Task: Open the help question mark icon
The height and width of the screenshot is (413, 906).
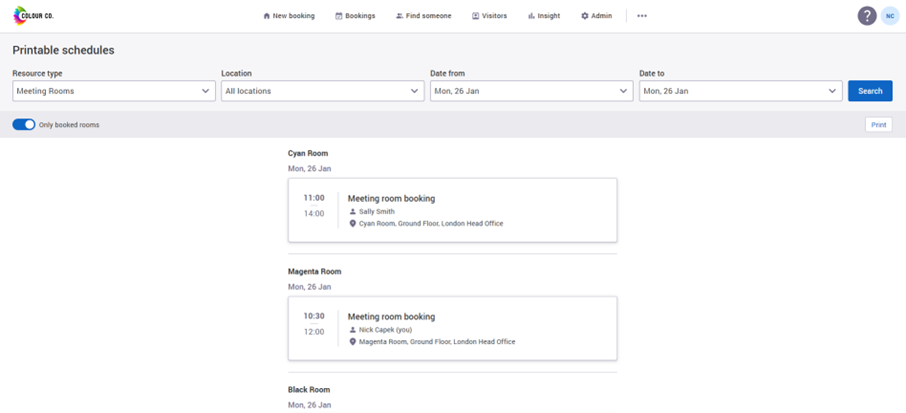Action: tap(867, 16)
